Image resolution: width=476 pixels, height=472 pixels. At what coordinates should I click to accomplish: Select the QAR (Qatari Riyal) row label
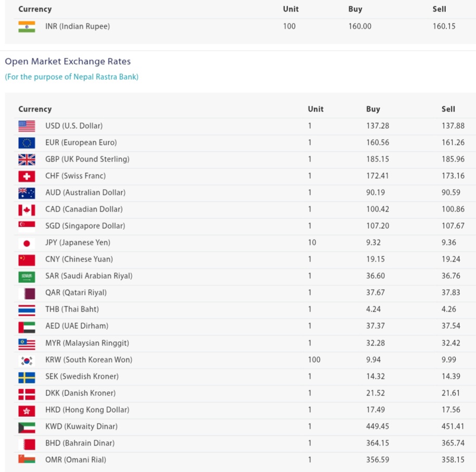76,293
